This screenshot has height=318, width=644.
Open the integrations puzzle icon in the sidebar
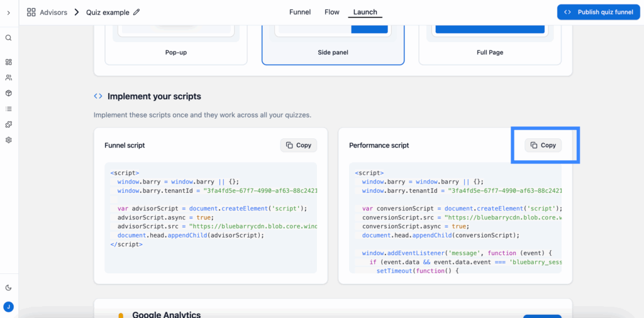click(x=9, y=124)
